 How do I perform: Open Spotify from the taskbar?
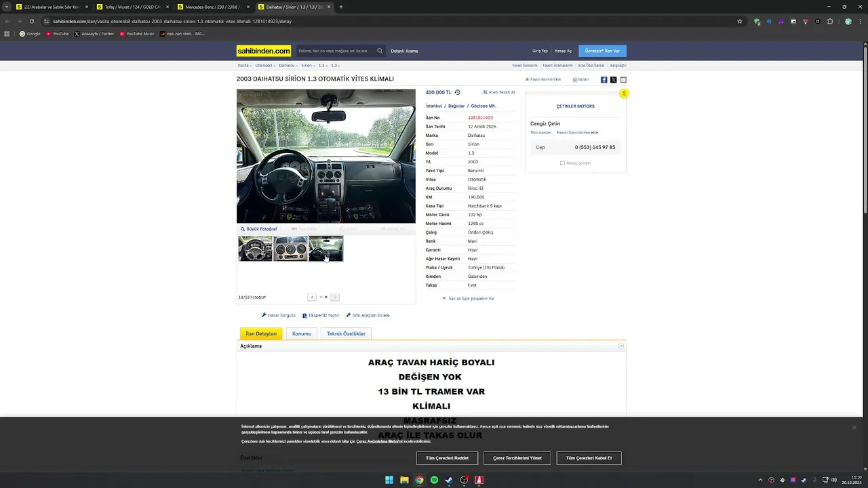434,480
